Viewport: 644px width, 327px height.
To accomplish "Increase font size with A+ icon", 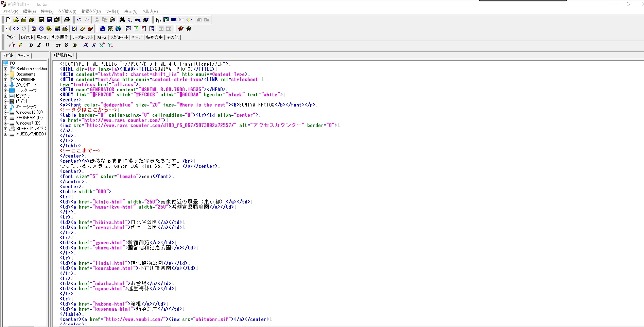I will point(86,45).
